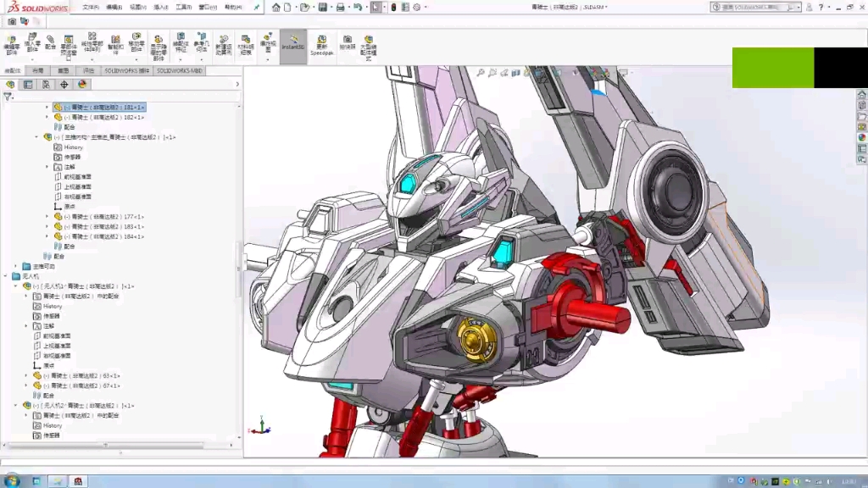868x488 pixels.
Task: Expand the FeatureManager panel arrow
Action: pyautogui.click(x=237, y=85)
